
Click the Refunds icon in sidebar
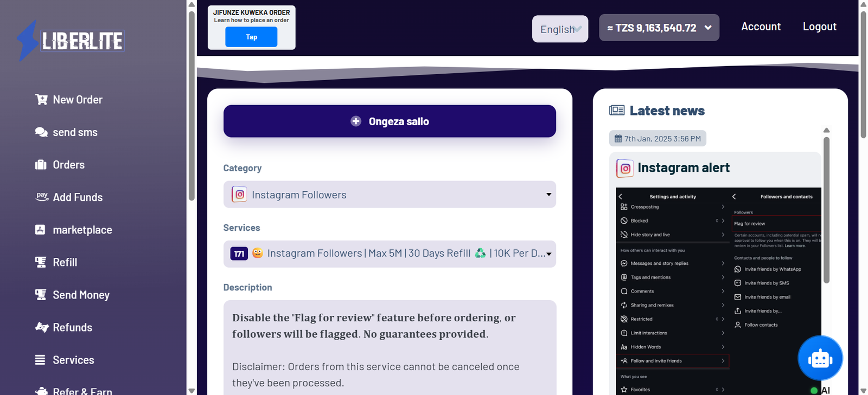point(42,327)
